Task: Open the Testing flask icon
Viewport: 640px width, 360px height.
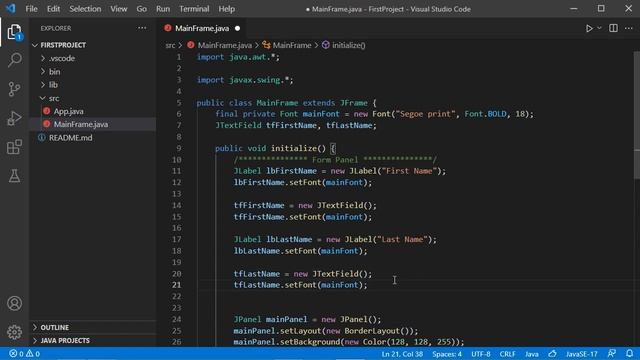Action: (x=14, y=176)
